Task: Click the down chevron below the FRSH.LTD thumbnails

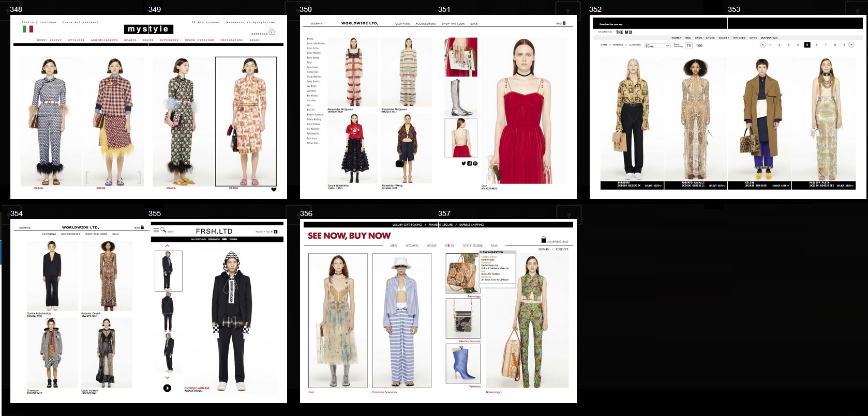Action: pyautogui.click(x=167, y=378)
